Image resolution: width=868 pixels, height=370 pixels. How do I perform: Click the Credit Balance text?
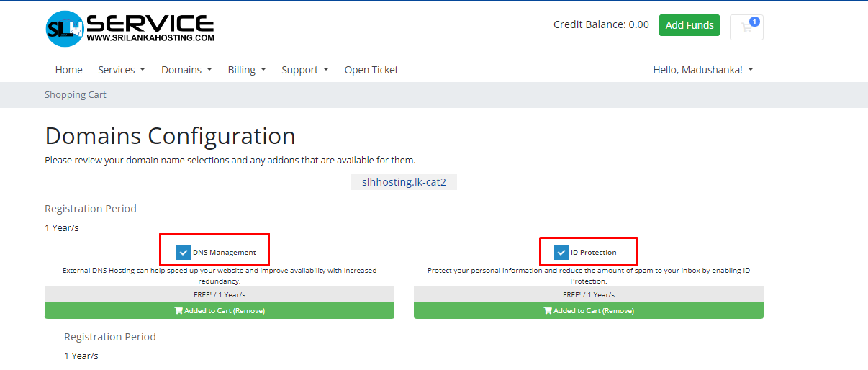(601, 24)
